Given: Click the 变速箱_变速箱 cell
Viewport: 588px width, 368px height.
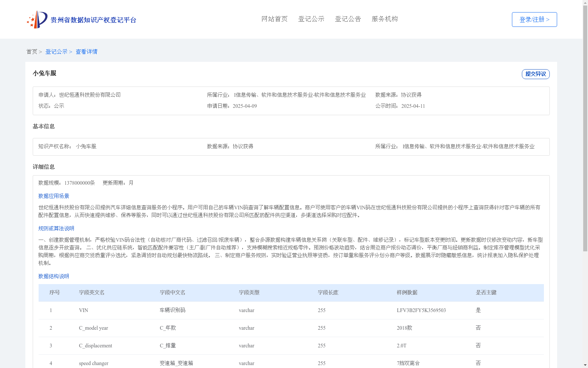Looking at the screenshot, I should coord(176,363).
